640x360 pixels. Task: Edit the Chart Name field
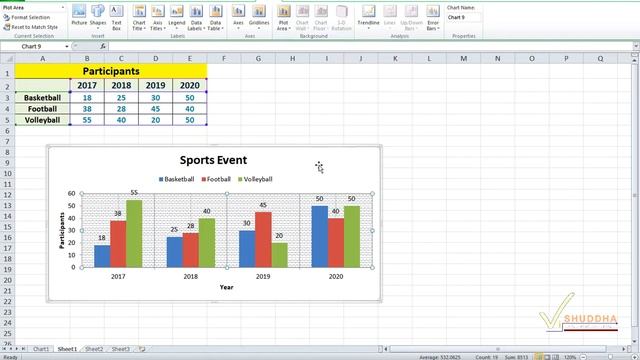pyautogui.click(x=464, y=17)
